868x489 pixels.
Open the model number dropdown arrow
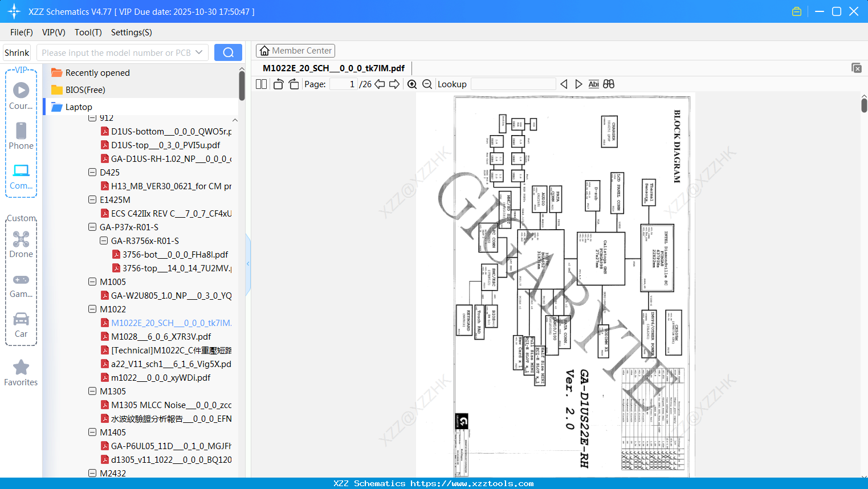pos(199,52)
